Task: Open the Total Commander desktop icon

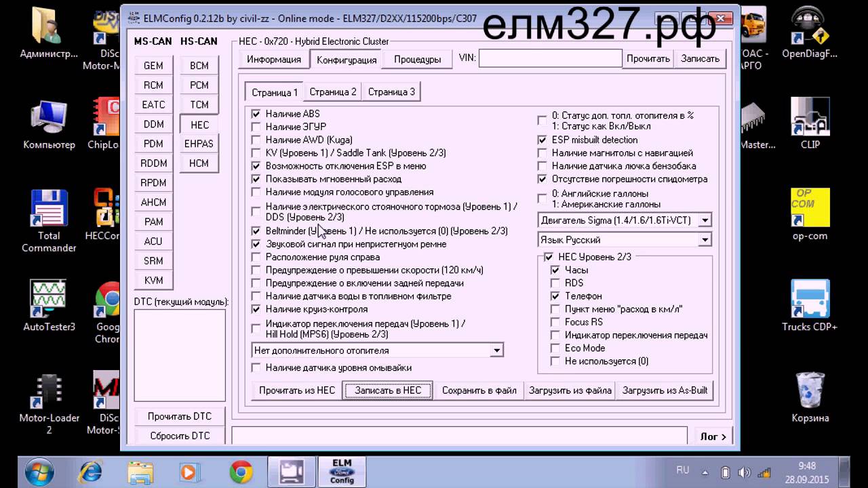Action: [x=49, y=220]
